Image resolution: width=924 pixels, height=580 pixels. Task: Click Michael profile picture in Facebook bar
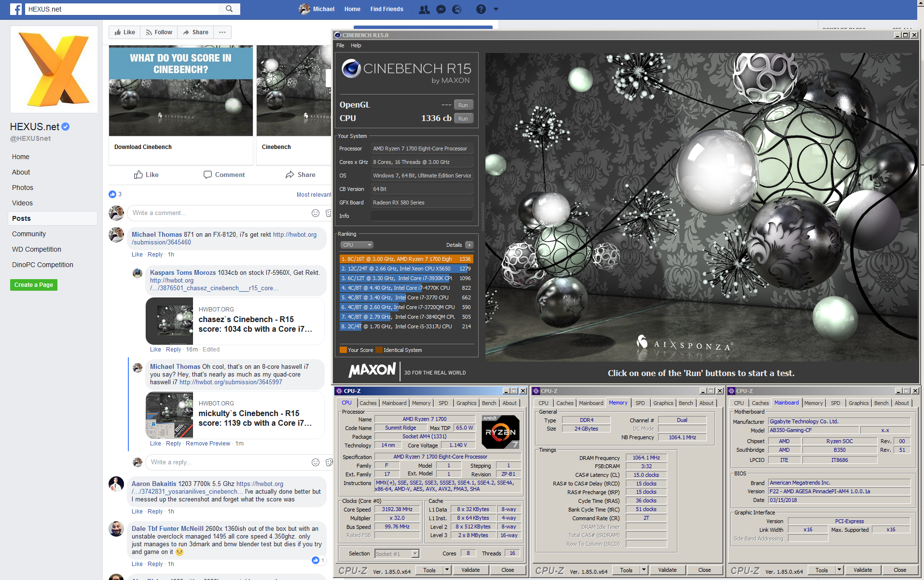[x=304, y=9]
